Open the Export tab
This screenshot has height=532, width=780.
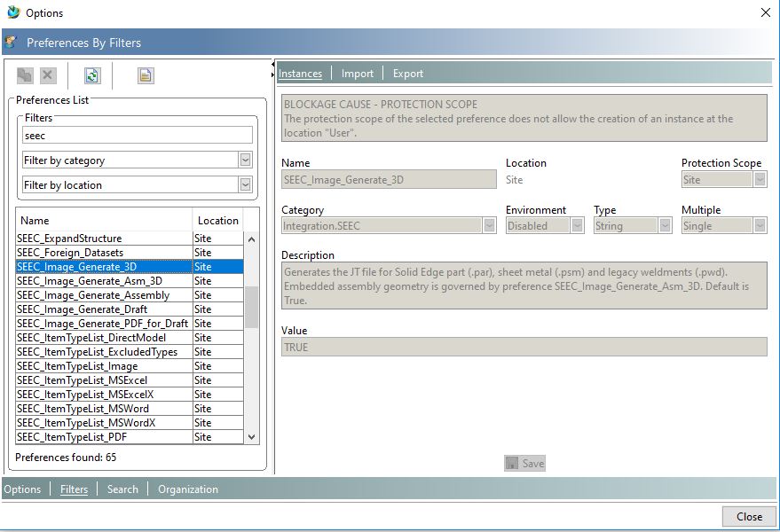(x=407, y=73)
